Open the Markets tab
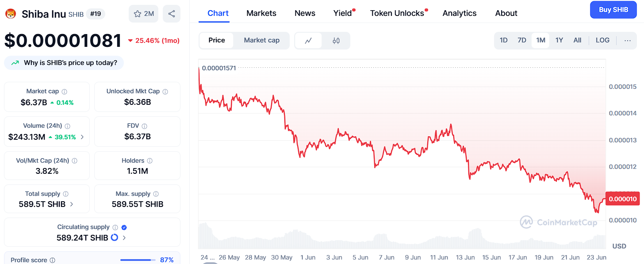This screenshot has height=264, width=644. 261,13
